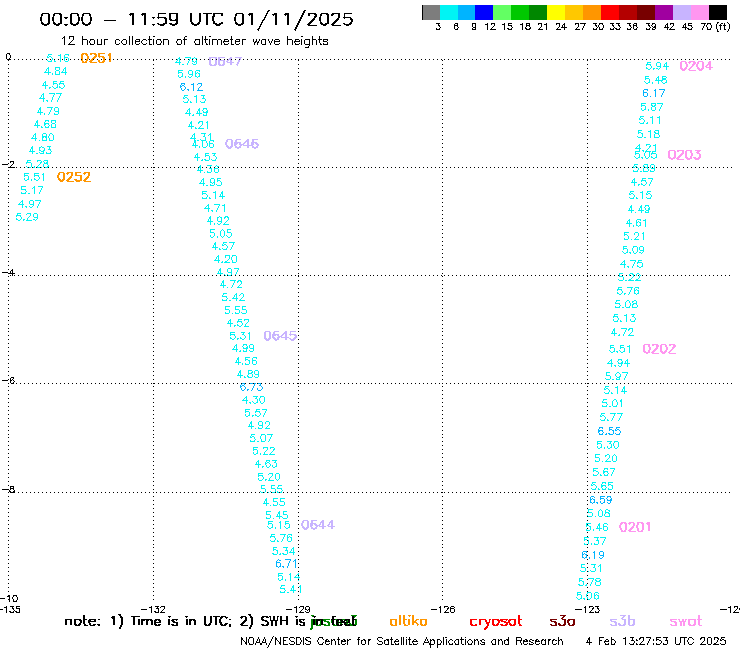This screenshot has height=650, width=740.
Task: Click the -6 latitude axis label
Action: pyautogui.click(x=8, y=380)
